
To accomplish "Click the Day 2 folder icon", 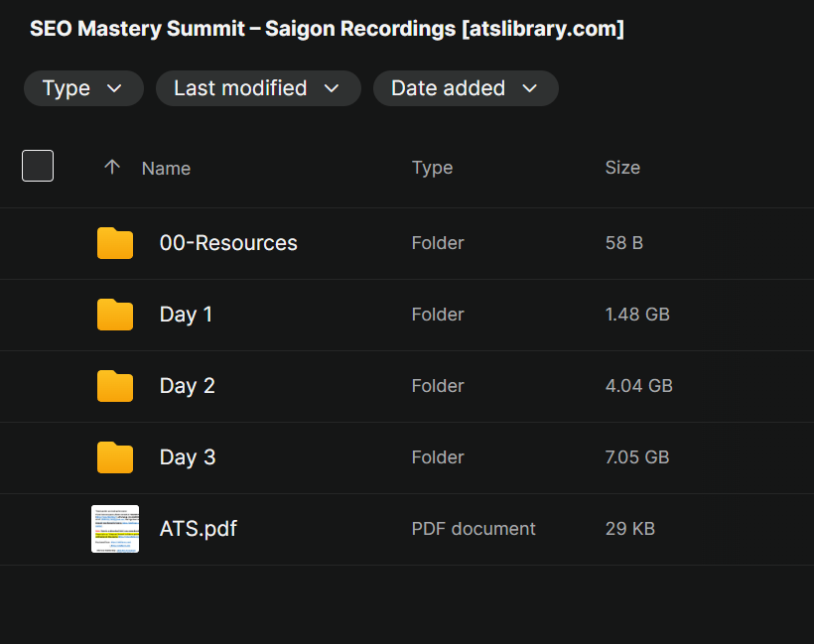I will (115, 386).
